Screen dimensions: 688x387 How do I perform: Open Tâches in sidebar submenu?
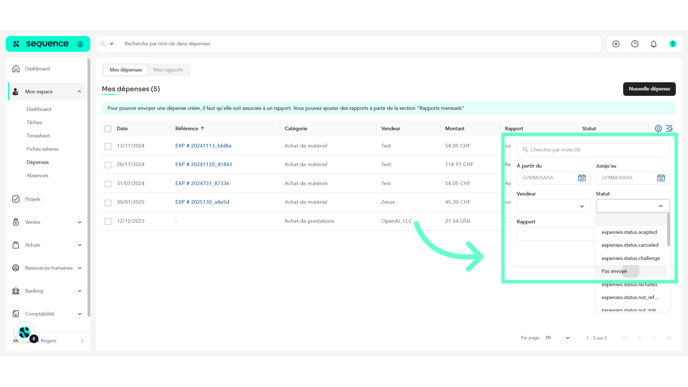34,122
